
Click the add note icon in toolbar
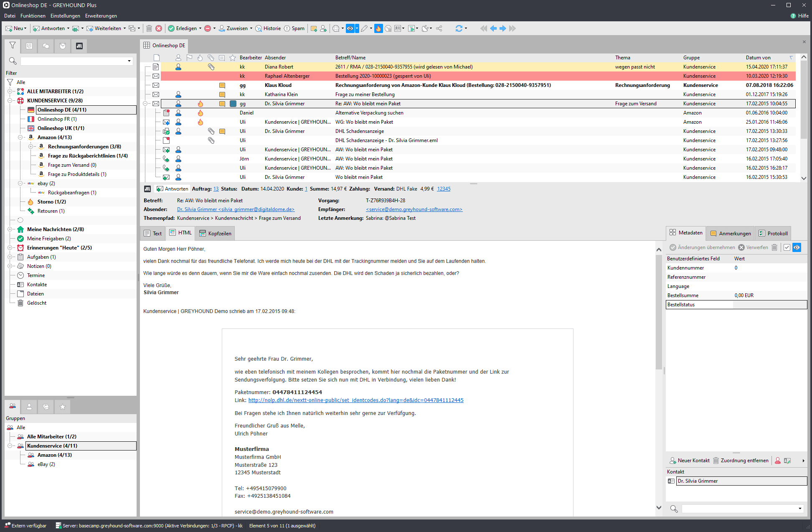click(x=314, y=28)
